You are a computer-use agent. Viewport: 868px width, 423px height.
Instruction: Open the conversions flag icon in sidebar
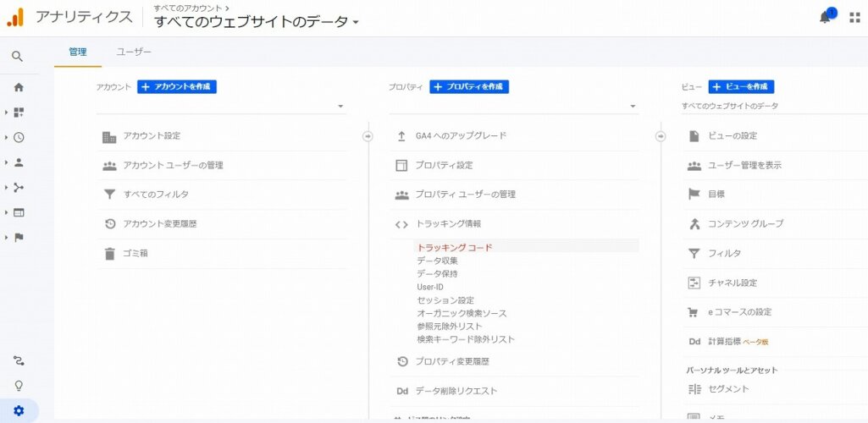[x=19, y=237]
